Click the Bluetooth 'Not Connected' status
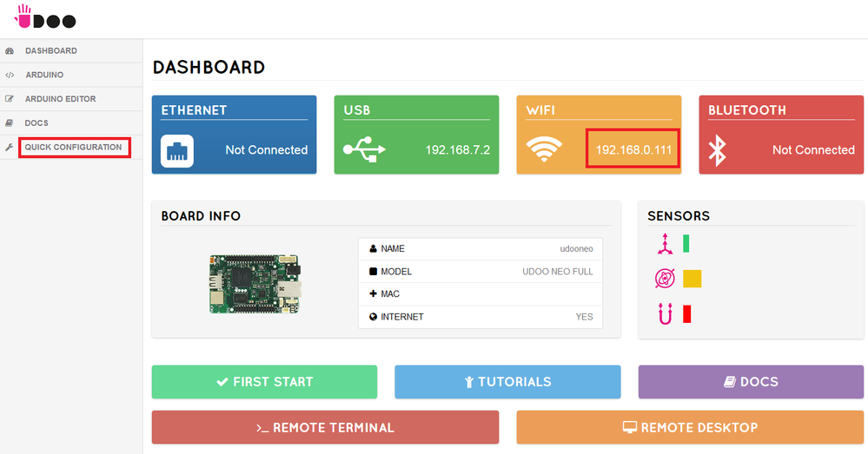The height and width of the screenshot is (454, 868). point(814,150)
